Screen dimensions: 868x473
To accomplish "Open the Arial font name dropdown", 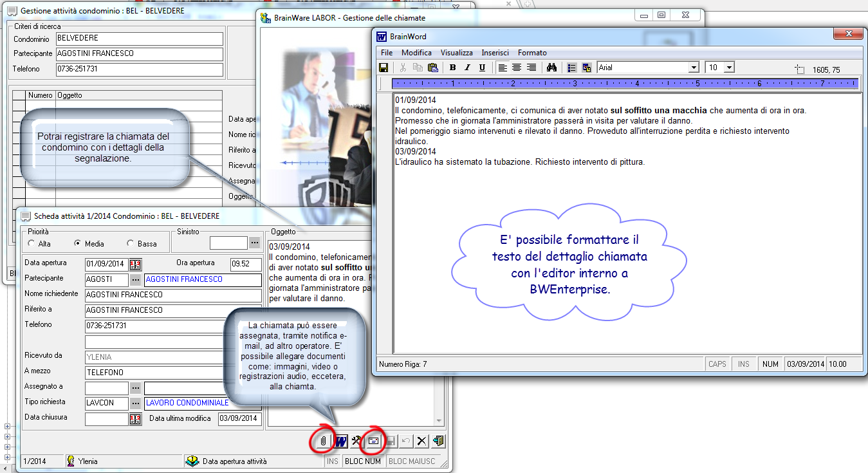I will 694,68.
